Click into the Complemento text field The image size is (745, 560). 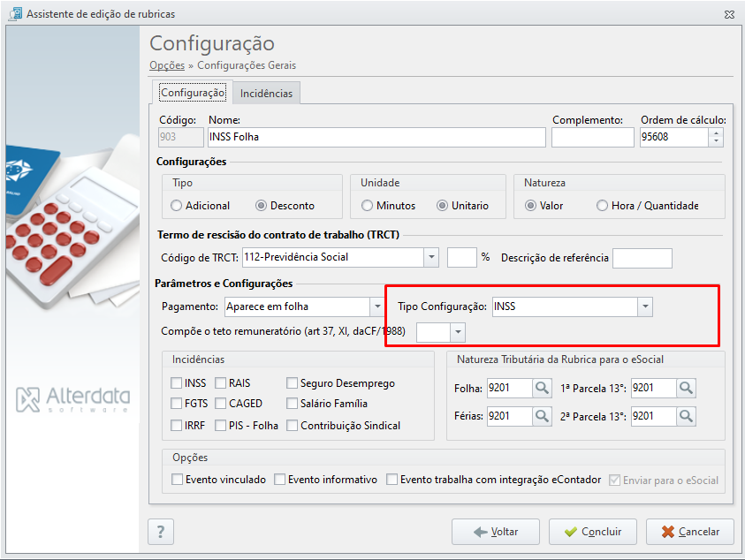pyautogui.click(x=592, y=137)
